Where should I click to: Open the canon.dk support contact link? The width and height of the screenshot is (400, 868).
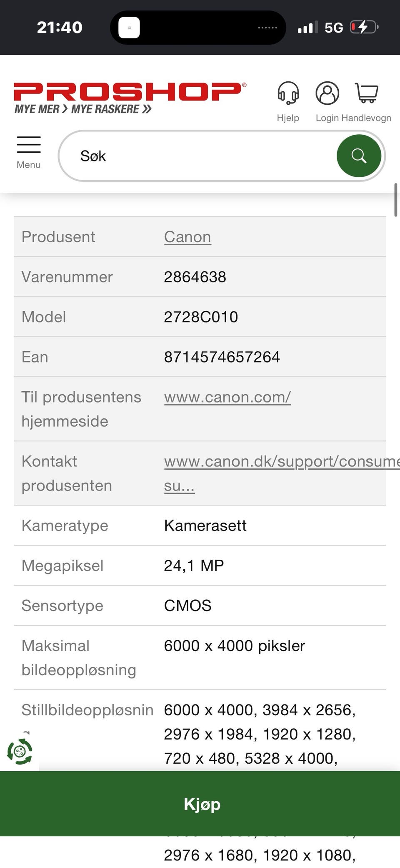point(282,473)
